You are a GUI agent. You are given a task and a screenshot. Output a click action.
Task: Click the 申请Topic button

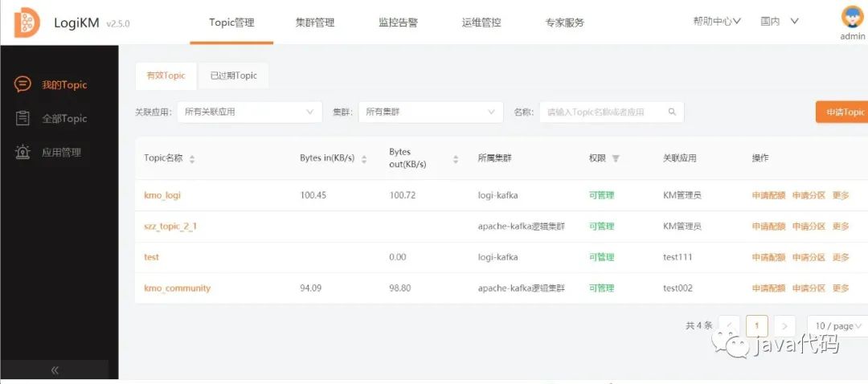[841, 112]
